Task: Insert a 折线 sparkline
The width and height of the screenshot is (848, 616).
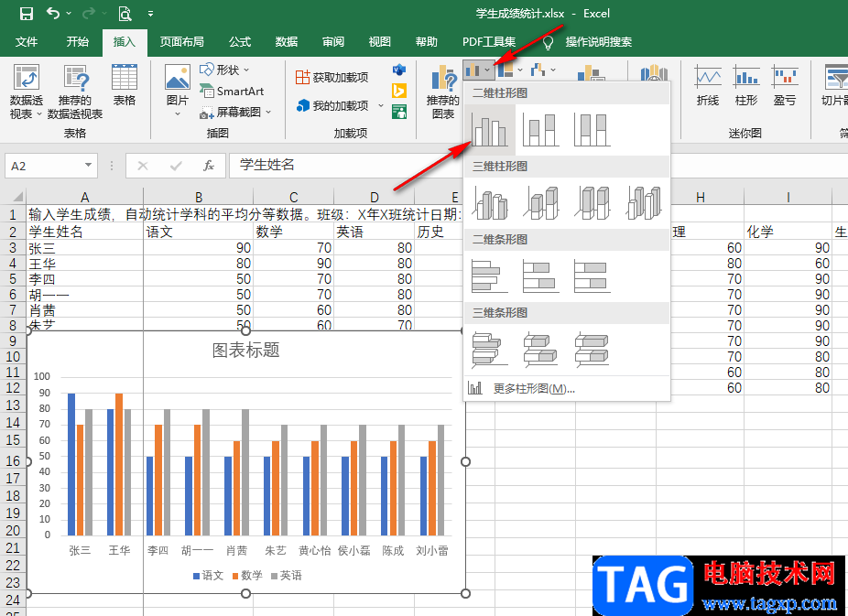Action: pyautogui.click(x=707, y=85)
